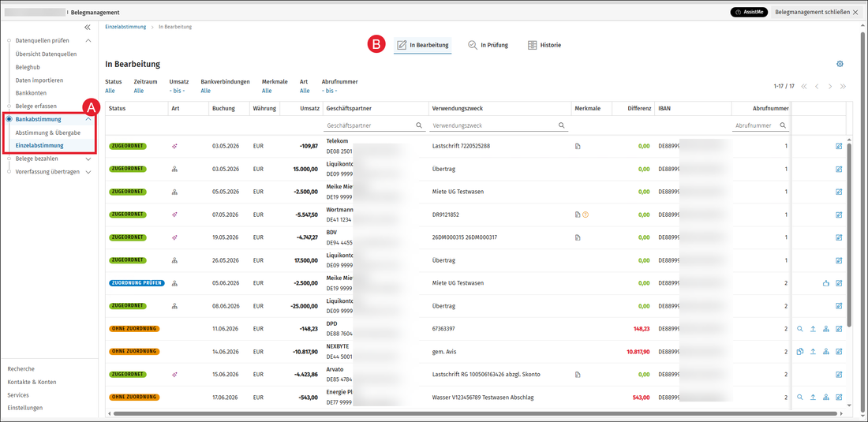This screenshot has height=422, width=868.
Task: Click documents icon in the NEXBYTE row
Action: (x=800, y=351)
